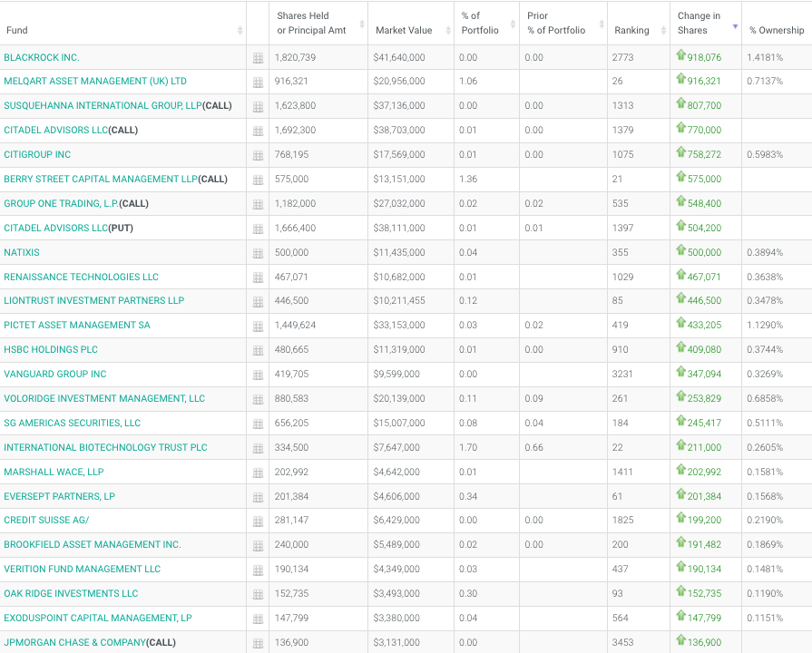The width and height of the screenshot is (812, 653).
Task: Open grid icon for SG AMERICAS SECURITIES row
Action: tap(258, 424)
